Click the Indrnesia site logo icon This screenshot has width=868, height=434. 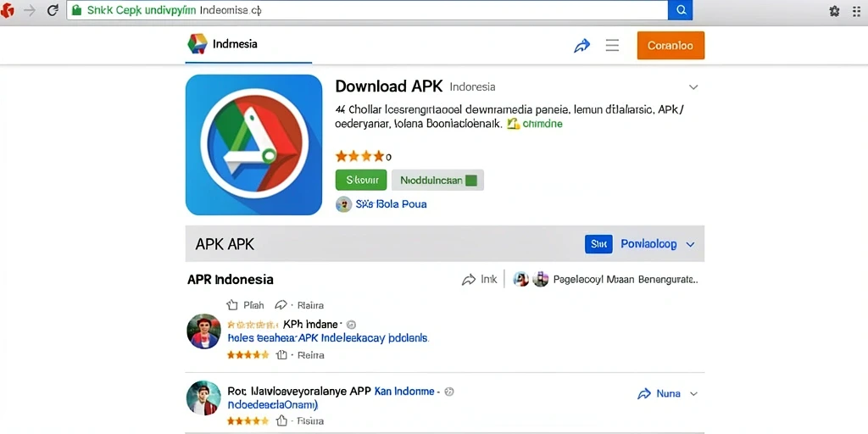pos(197,44)
